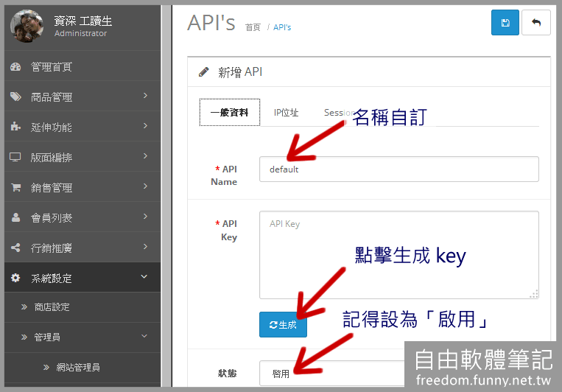The width and height of the screenshot is (562, 392).
Task: Click the blue save floppy icon button
Action: [x=505, y=23]
